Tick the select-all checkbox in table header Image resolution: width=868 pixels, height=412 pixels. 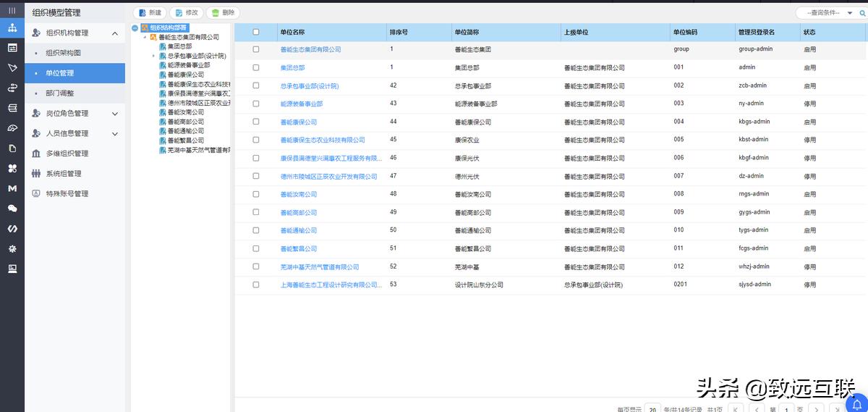(x=256, y=32)
